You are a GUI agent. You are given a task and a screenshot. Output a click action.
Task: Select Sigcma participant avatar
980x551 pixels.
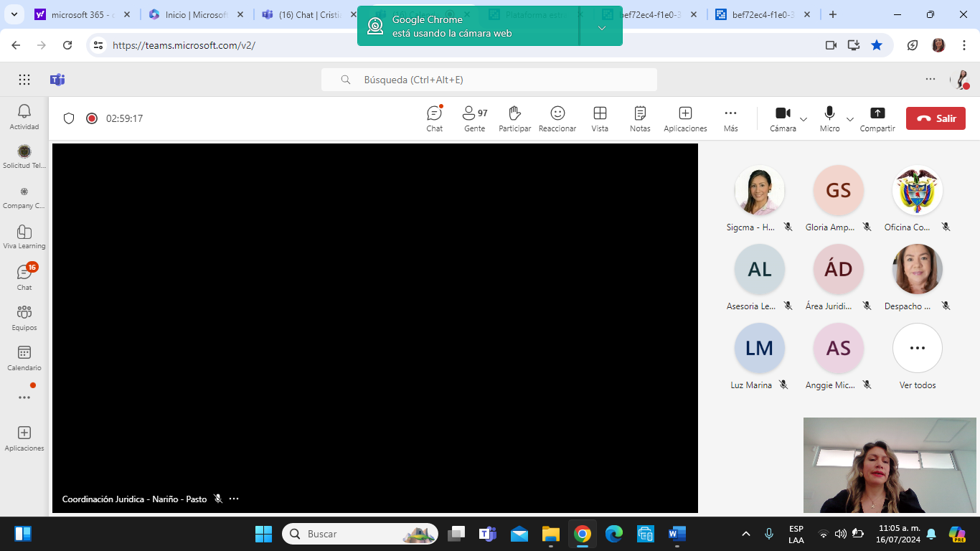[x=760, y=190]
